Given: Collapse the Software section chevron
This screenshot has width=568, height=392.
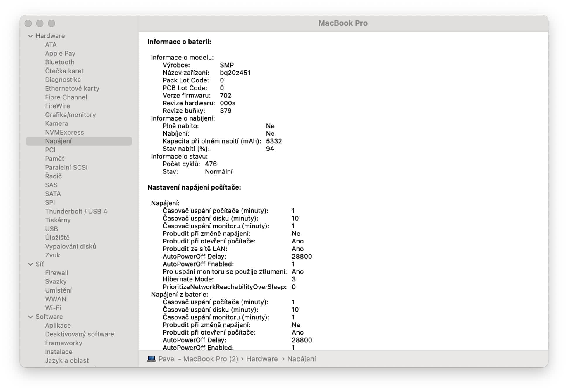Looking at the screenshot, I should (x=30, y=317).
